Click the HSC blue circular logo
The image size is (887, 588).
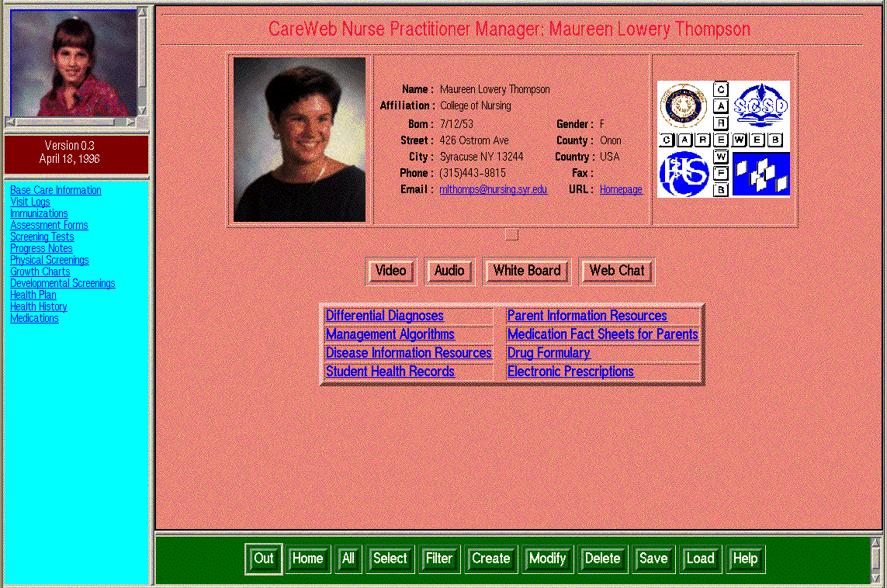[x=684, y=175]
